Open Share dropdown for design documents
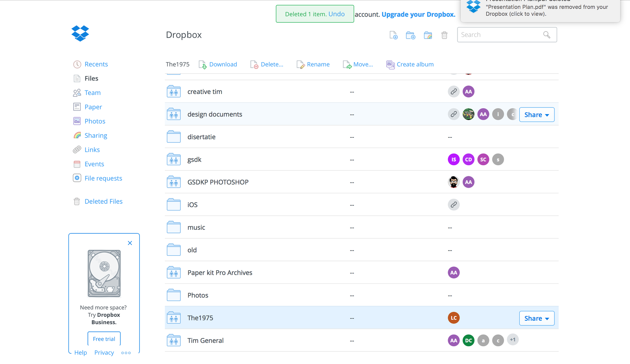The width and height of the screenshot is (630, 364). pos(536,115)
